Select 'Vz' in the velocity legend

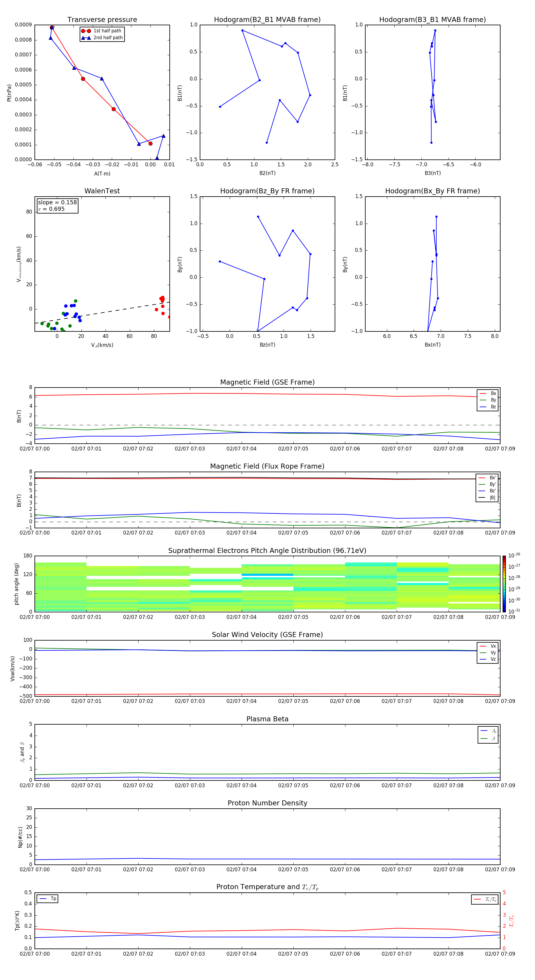click(488, 659)
